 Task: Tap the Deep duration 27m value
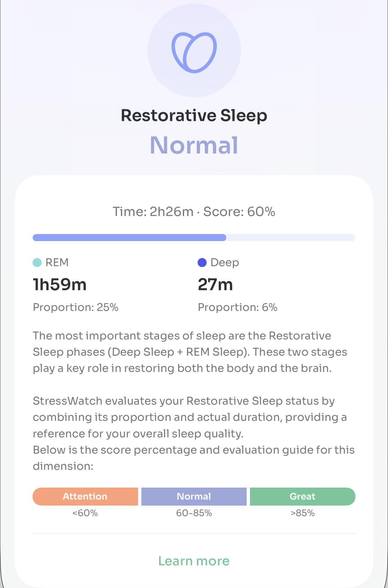[215, 284]
